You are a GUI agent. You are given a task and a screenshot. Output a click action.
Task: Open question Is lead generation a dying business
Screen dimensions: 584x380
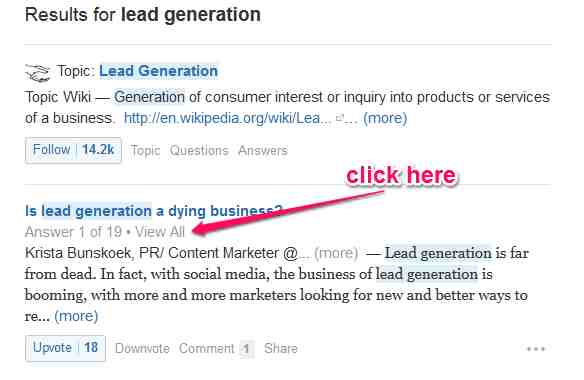click(153, 211)
